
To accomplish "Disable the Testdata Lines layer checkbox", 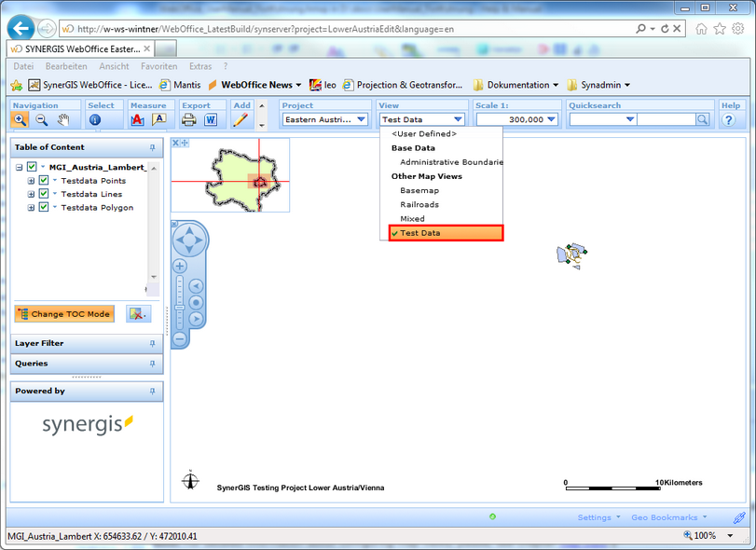I will pos(43,194).
